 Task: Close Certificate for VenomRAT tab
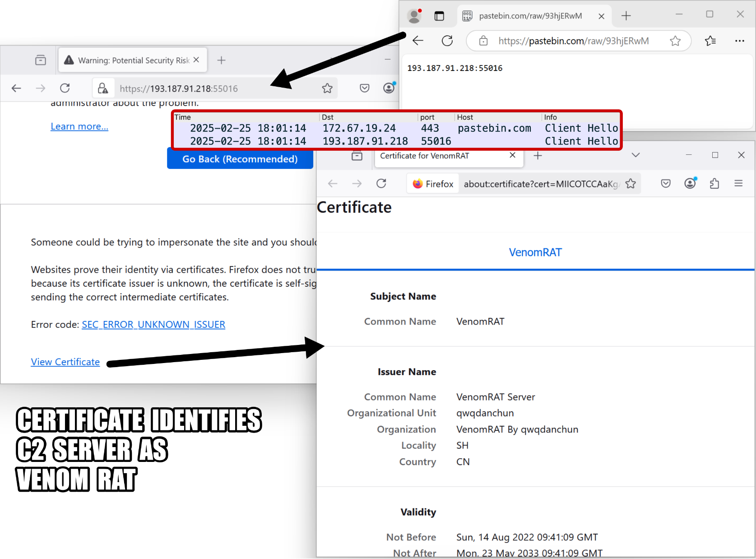(x=512, y=155)
